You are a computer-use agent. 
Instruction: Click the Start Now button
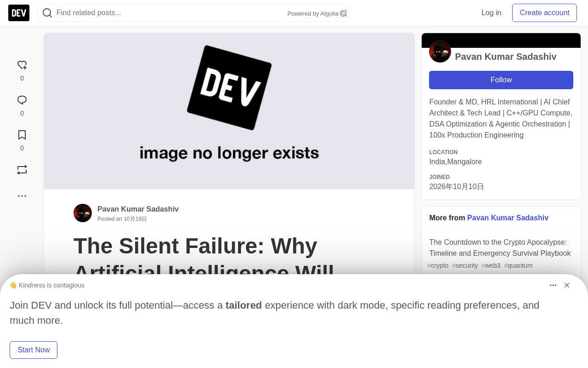click(34, 350)
